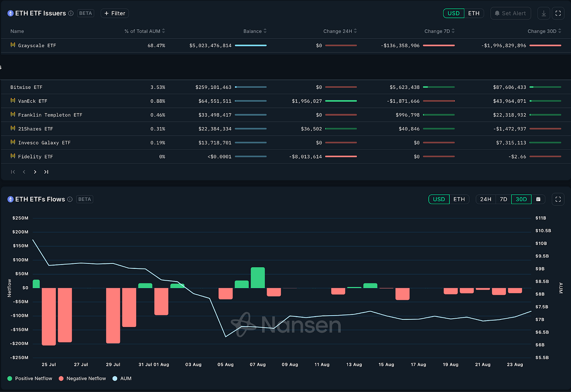571x392 pixels.
Task: Toggle Positive Netflow legend series
Action: click(x=30, y=378)
